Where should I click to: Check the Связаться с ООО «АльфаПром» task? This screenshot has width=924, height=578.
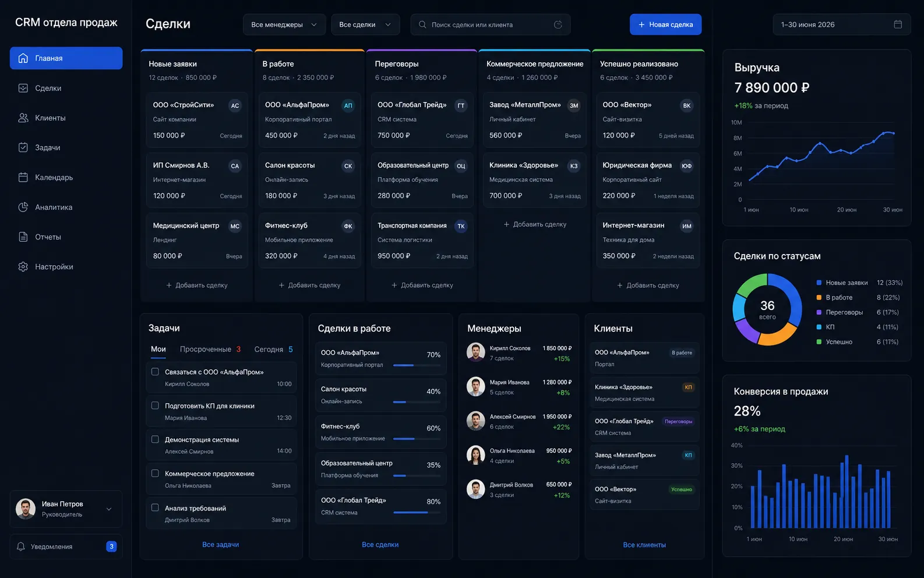(x=155, y=372)
